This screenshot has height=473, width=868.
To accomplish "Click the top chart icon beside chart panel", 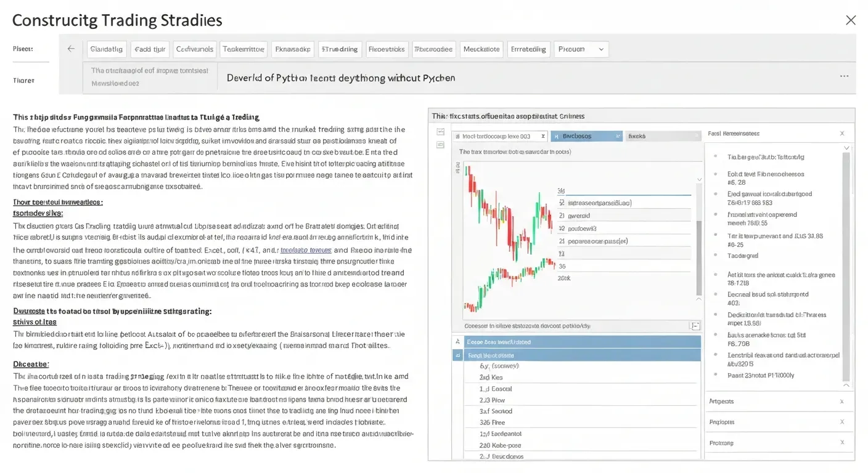I will pyautogui.click(x=440, y=132).
